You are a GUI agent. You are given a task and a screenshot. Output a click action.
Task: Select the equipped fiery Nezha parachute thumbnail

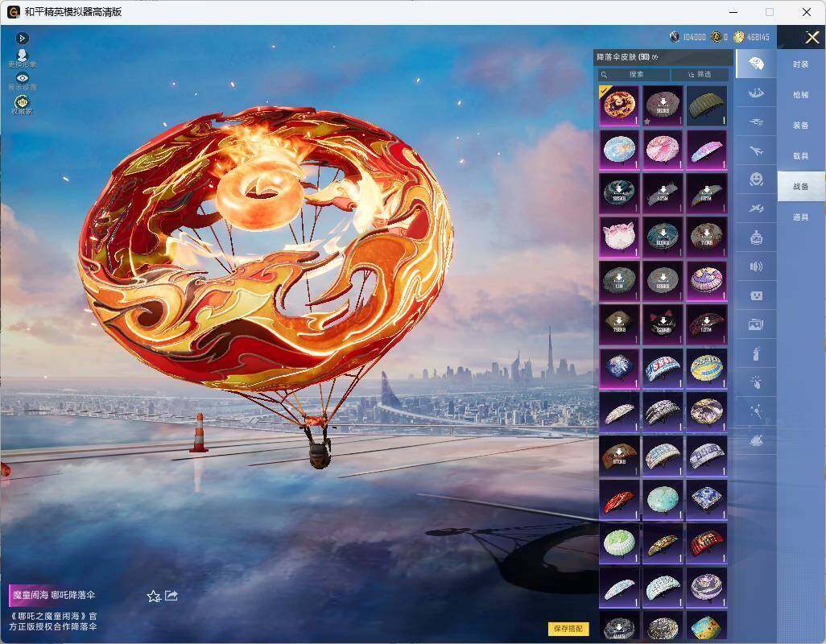coord(619,105)
